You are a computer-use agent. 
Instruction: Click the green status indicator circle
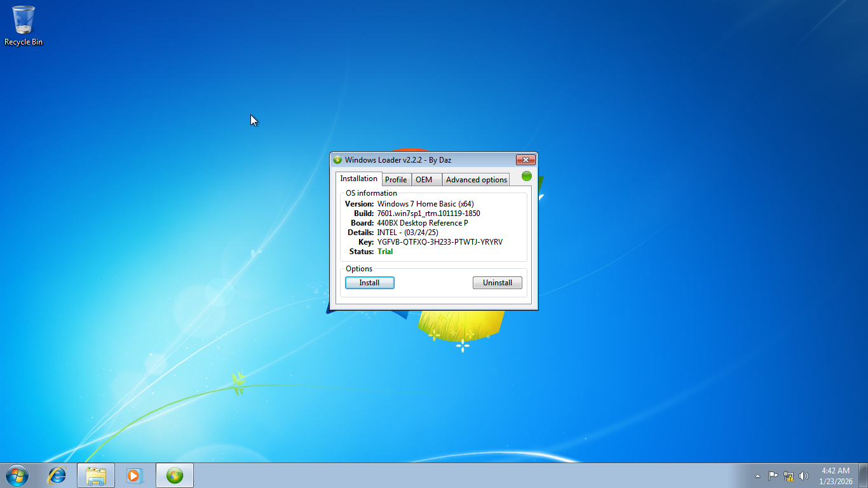coord(527,176)
